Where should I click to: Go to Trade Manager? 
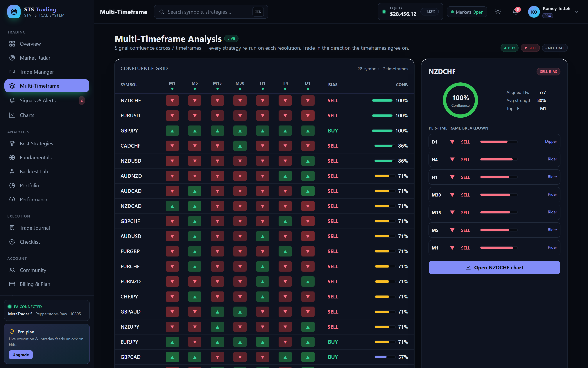click(47, 72)
